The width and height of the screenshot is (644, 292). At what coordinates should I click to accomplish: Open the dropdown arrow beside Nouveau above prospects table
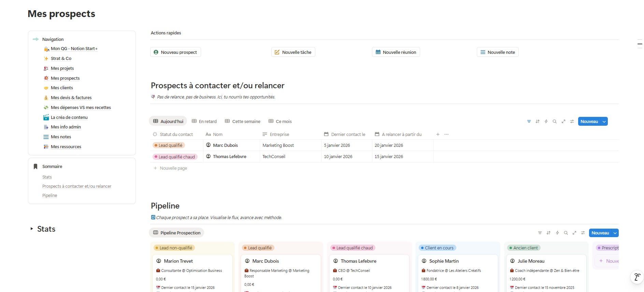tap(604, 122)
